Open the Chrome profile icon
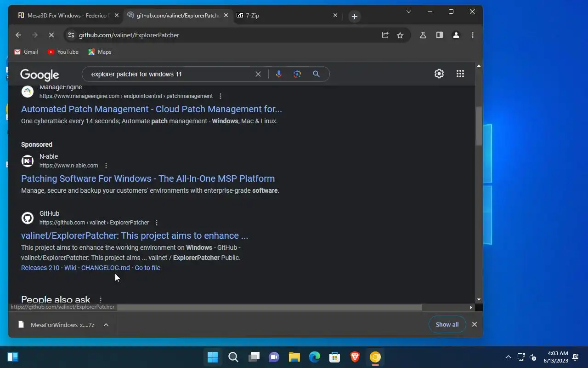The height and width of the screenshot is (368, 588). click(456, 35)
